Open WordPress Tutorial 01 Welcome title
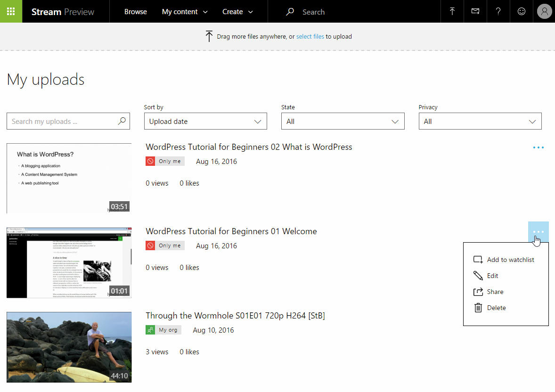 231,231
